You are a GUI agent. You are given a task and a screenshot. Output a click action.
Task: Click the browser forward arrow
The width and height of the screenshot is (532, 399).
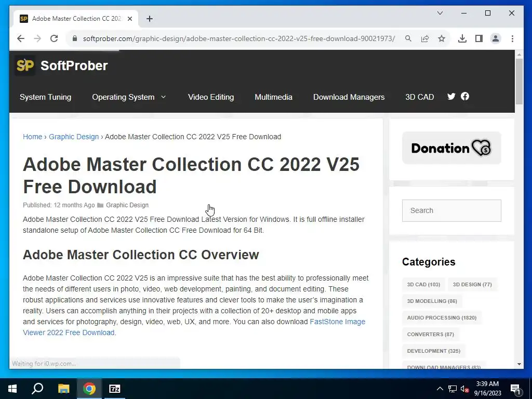pos(37,38)
